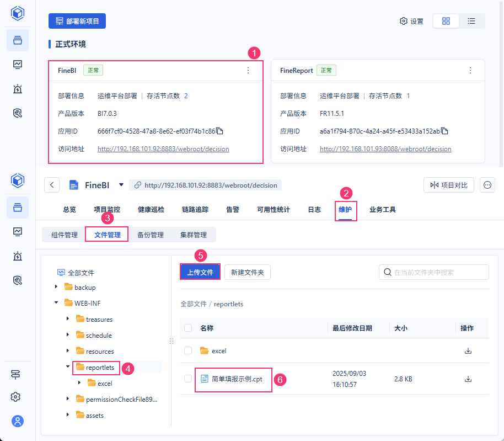Open the 健康巡检 tab
The height and width of the screenshot is (441, 504).
151,210
